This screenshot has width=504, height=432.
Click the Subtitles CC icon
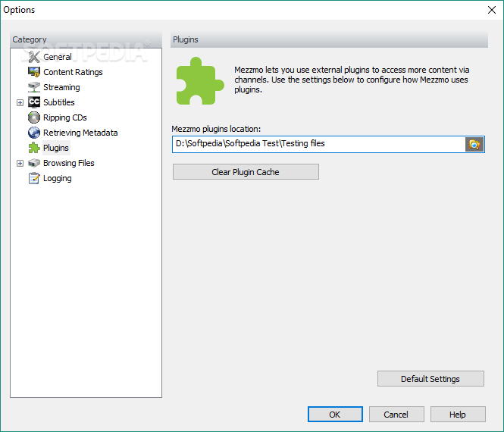pos(34,102)
